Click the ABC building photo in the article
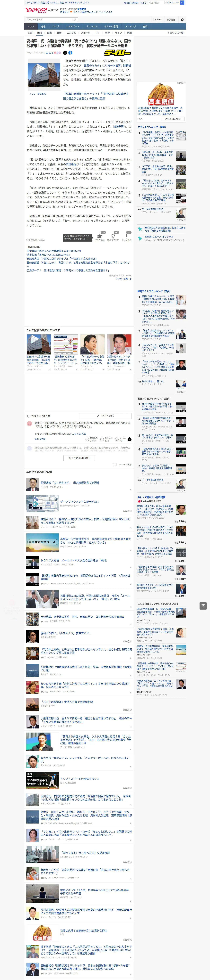Viewport: 210px width, 980px height. (x=44, y=75)
